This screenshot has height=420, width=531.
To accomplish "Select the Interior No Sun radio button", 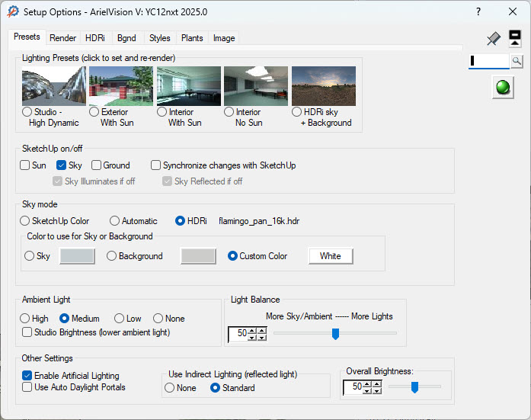I will click(229, 112).
